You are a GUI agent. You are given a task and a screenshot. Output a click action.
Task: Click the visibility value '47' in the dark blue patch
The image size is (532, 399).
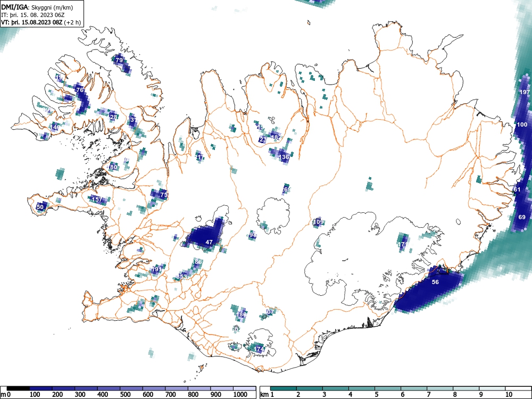(x=209, y=242)
